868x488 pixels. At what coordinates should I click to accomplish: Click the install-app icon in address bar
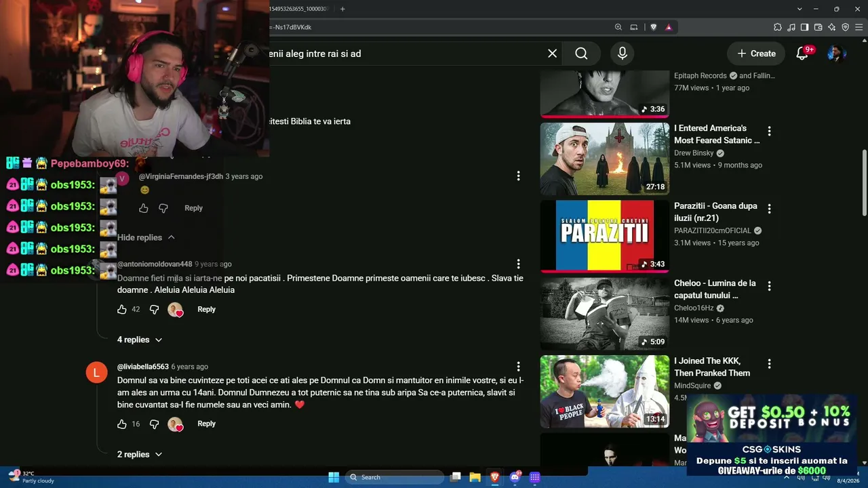(x=634, y=27)
